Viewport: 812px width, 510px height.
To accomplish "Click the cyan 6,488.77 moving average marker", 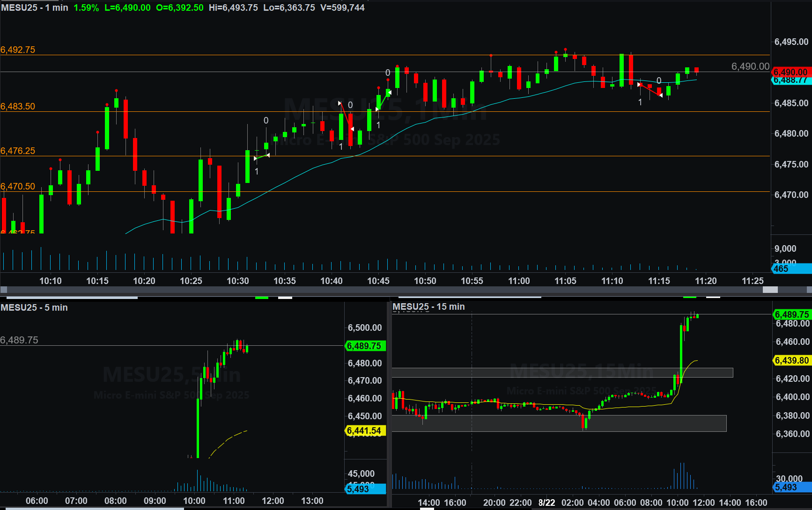I will click(x=791, y=80).
